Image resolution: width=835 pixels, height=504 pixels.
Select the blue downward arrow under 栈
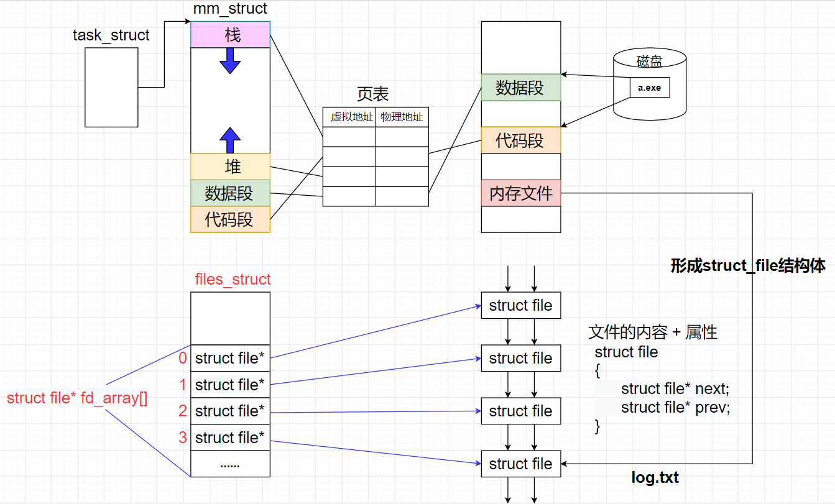(x=230, y=61)
